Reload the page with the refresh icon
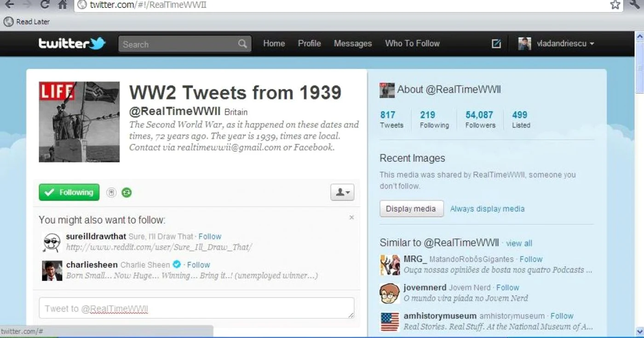Image resolution: width=644 pixels, height=338 pixels. point(45,5)
